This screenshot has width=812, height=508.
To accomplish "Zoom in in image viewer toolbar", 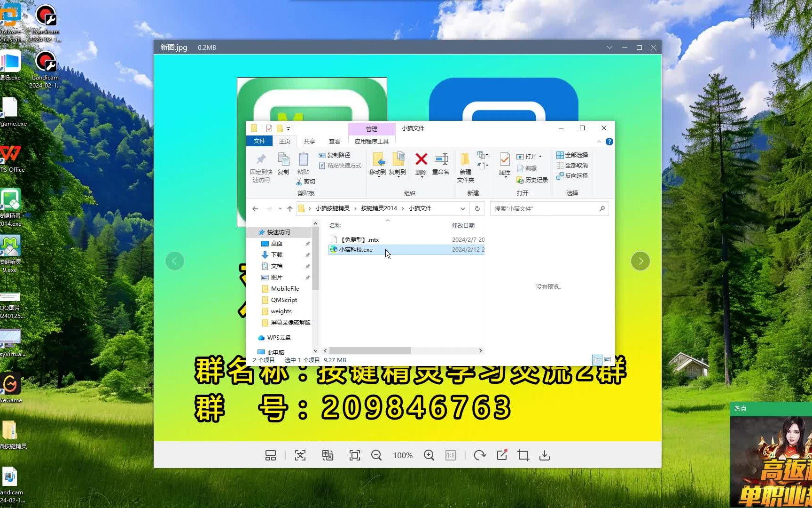I will 429,455.
